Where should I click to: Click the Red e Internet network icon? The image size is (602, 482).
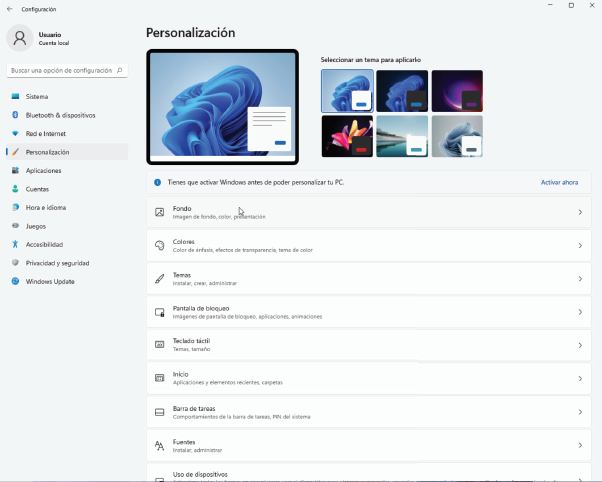pos(15,134)
